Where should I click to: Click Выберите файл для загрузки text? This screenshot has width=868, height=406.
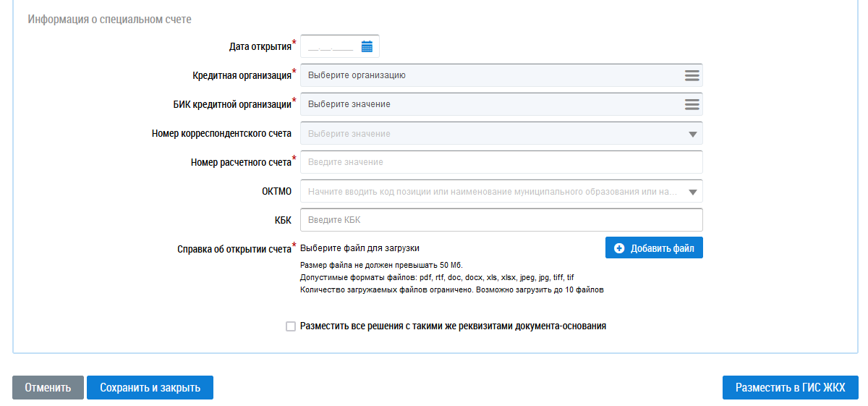[359, 248]
